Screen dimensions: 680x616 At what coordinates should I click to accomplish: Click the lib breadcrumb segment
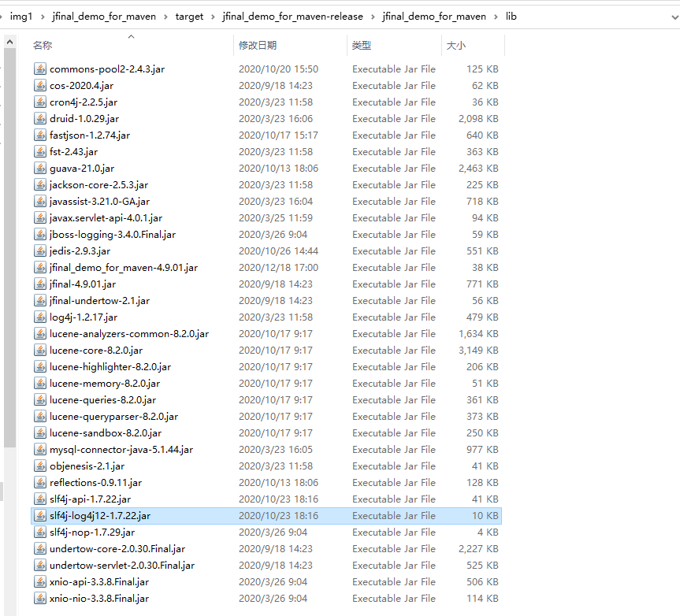[x=511, y=17]
